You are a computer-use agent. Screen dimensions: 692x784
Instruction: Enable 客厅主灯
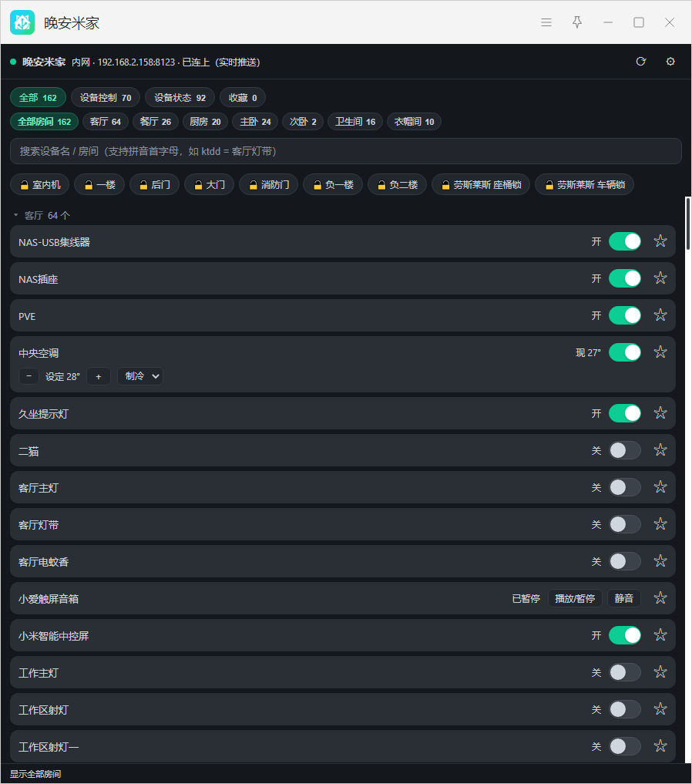point(624,487)
